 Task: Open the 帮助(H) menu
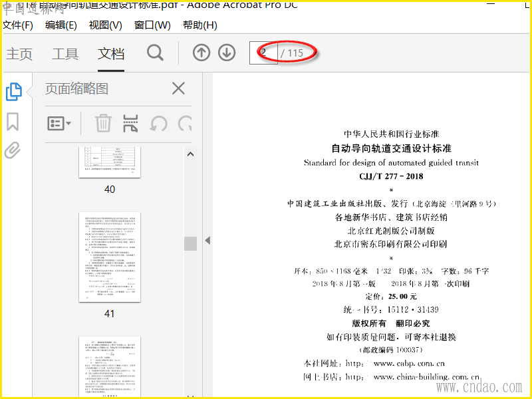point(200,25)
